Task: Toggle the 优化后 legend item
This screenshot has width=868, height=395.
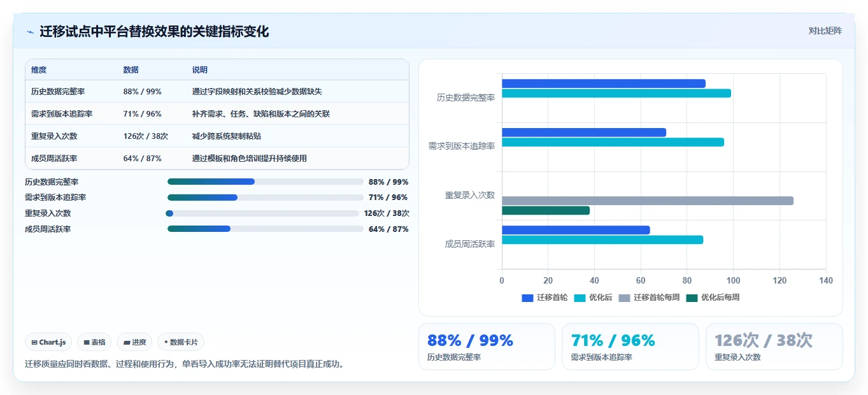Action: tap(593, 298)
